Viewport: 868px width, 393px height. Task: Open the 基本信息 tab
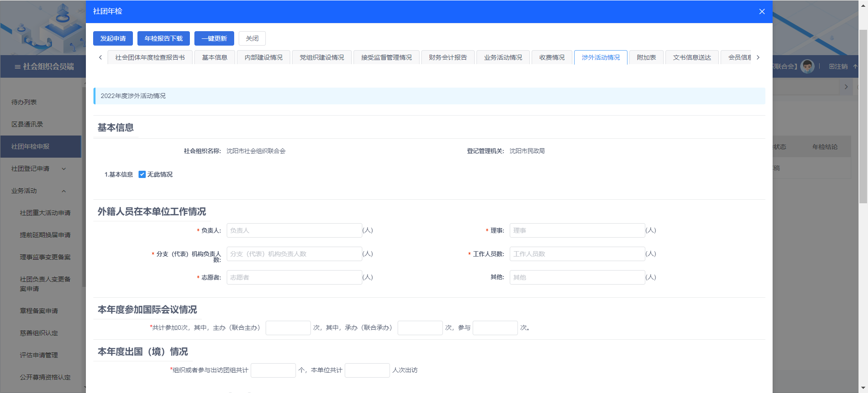214,57
